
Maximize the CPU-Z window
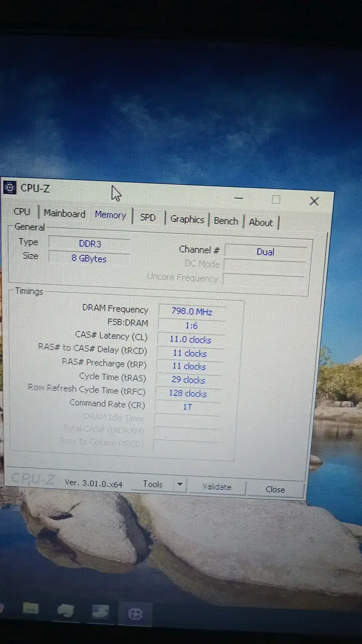click(276, 199)
